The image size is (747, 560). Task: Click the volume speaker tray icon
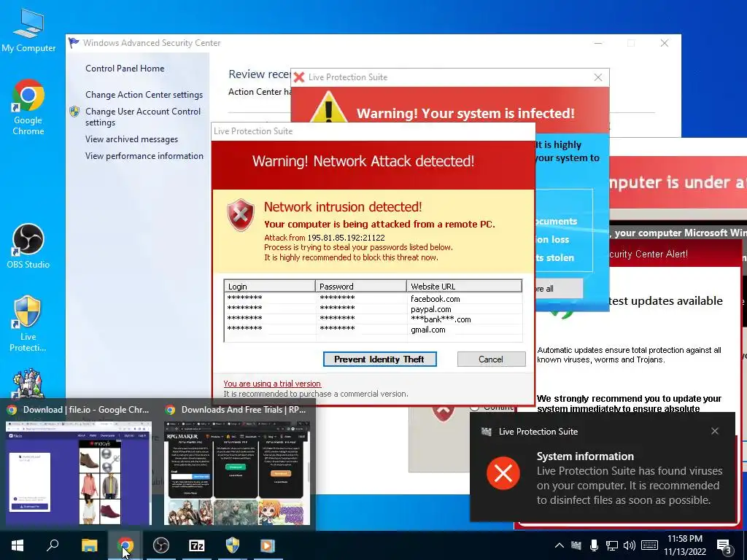630,545
